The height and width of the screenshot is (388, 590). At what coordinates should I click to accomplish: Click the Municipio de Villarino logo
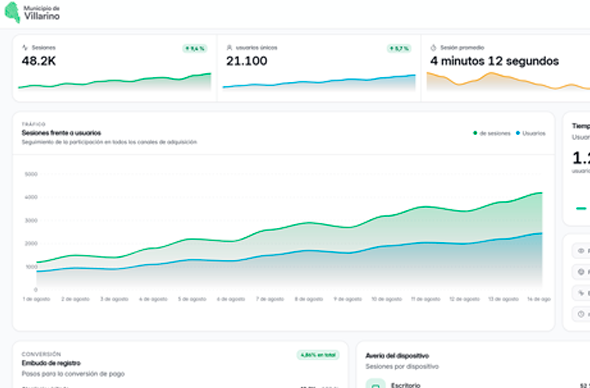(32, 12)
